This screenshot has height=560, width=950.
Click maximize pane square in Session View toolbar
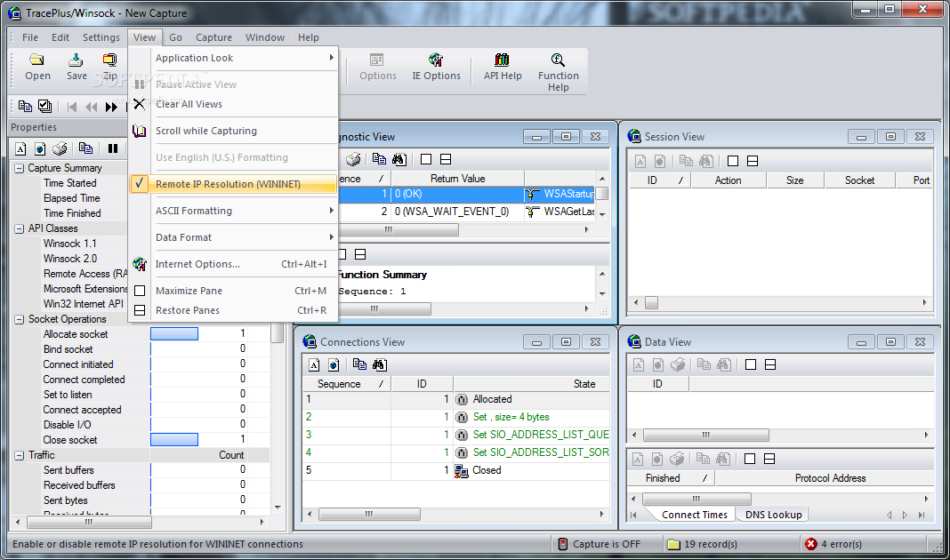coord(732,161)
